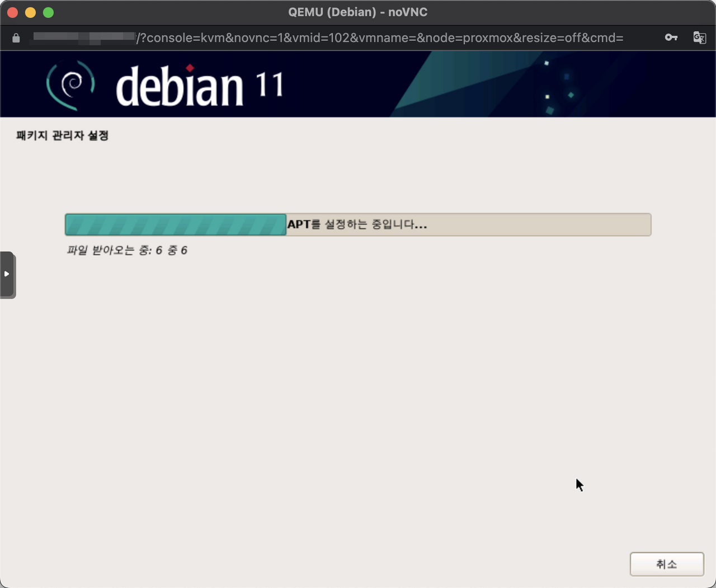Maximize window with green button
The image size is (716, 588).
[x=48, y=12]
